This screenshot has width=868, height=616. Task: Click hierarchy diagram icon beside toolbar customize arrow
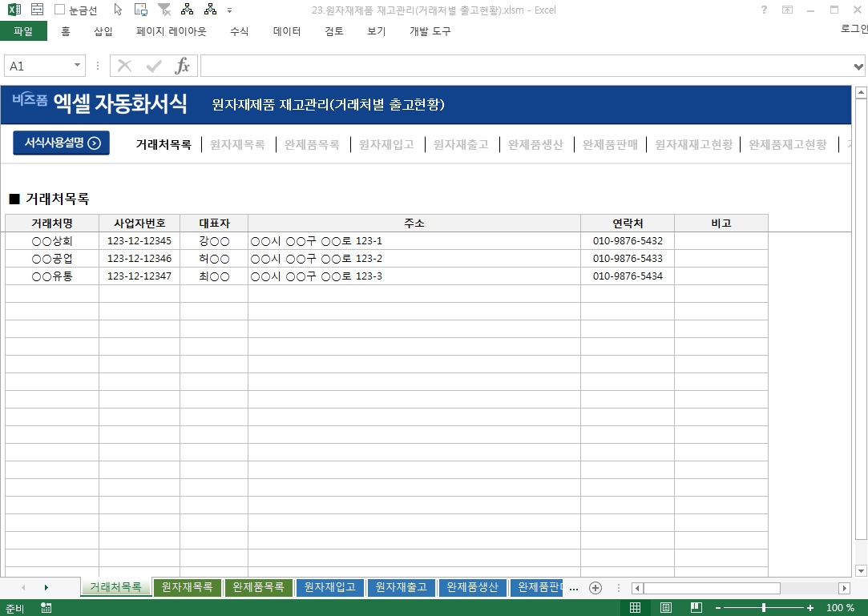click(x=210, y=10)
